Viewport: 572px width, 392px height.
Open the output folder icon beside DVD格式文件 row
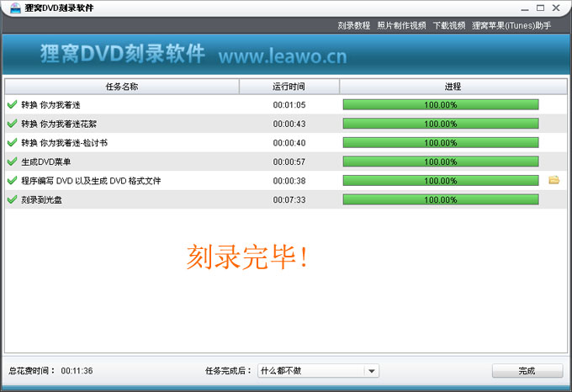[553, 180]
